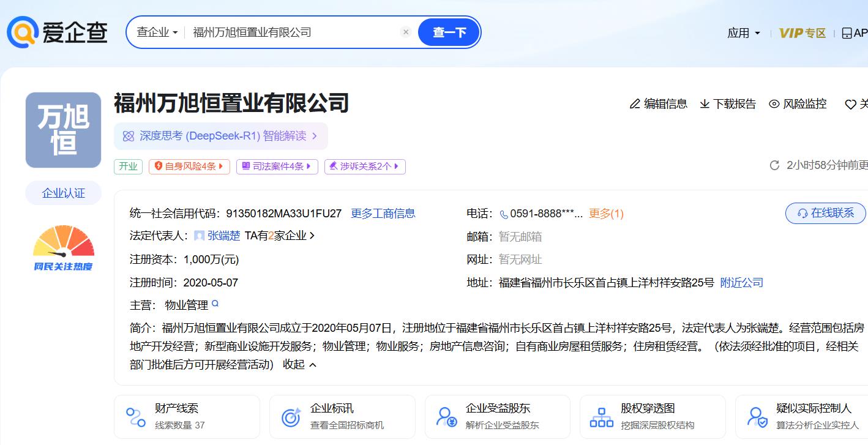Open the 企业标讯 card
Screen dimensions: 868x445
click(x=342, y=417)
